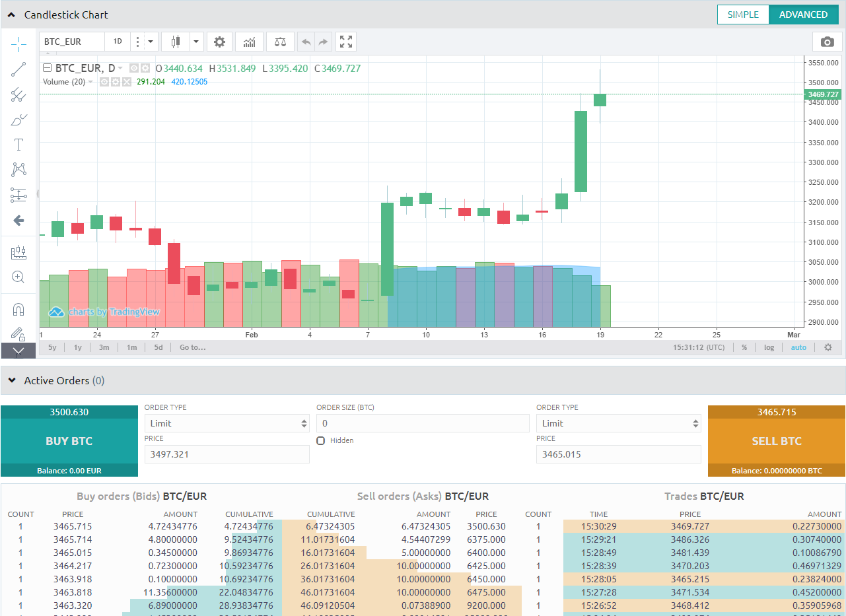Toggle log scale mode
The width and height of the screenshot is (846, 616).
[769, 347]
